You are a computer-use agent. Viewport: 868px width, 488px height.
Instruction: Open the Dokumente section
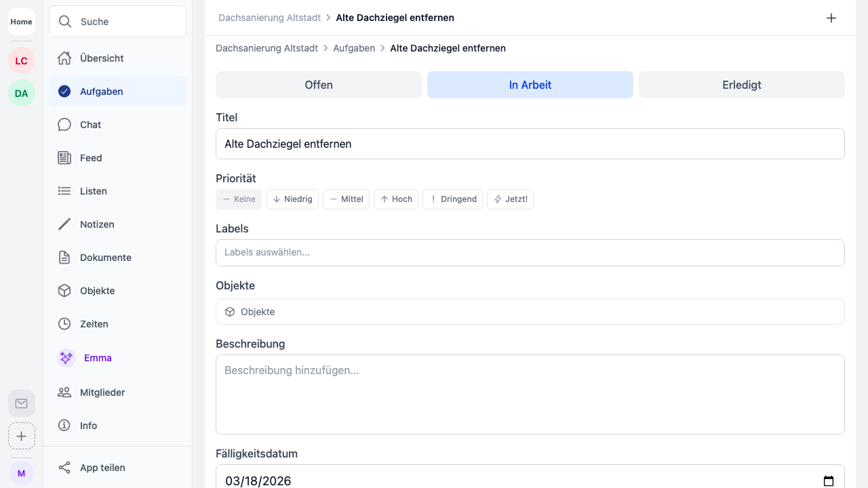click(105, 258)
